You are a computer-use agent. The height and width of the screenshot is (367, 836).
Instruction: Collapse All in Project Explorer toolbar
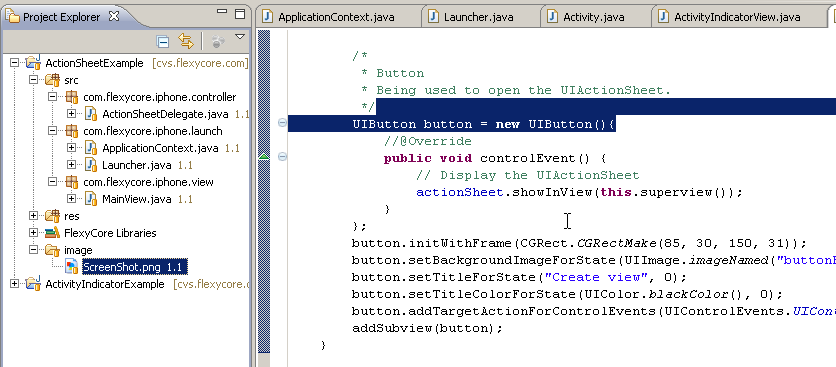(163, 41)
